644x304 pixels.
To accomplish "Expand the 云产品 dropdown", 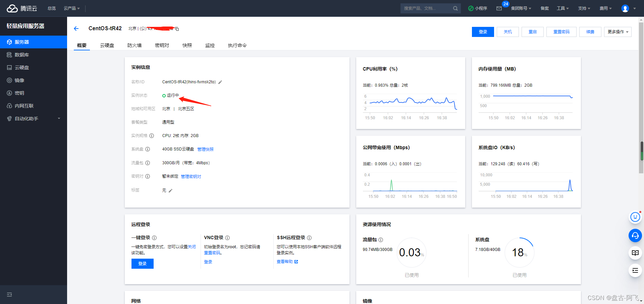I will pyautogui.click(x=72, y=8).
